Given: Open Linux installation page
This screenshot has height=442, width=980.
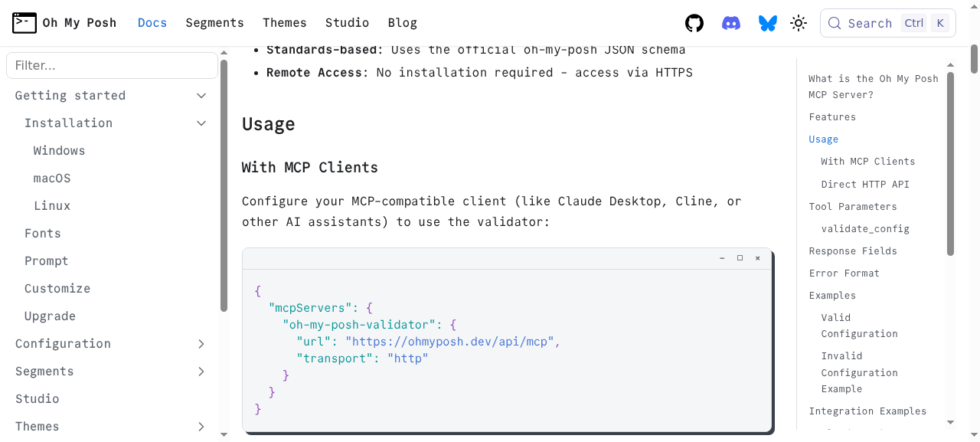Looking at the screenshot, I should point(52,206).
